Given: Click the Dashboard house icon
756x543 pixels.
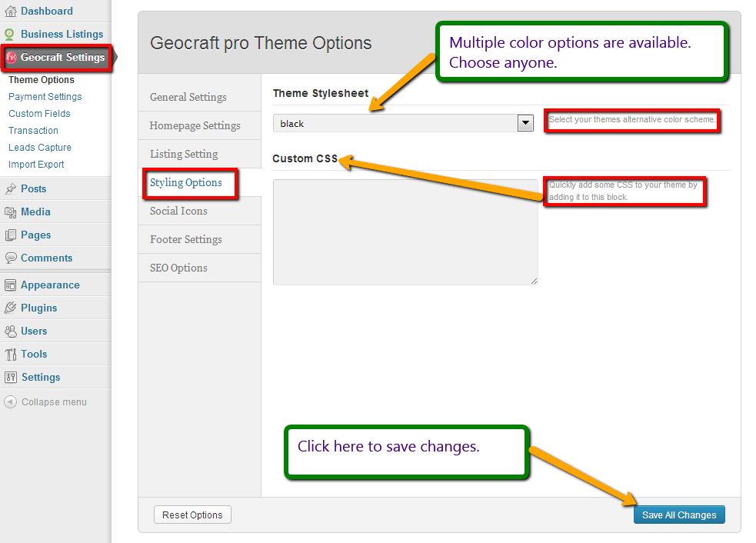Looking at the screenshot, I should (x=10, y=11).
